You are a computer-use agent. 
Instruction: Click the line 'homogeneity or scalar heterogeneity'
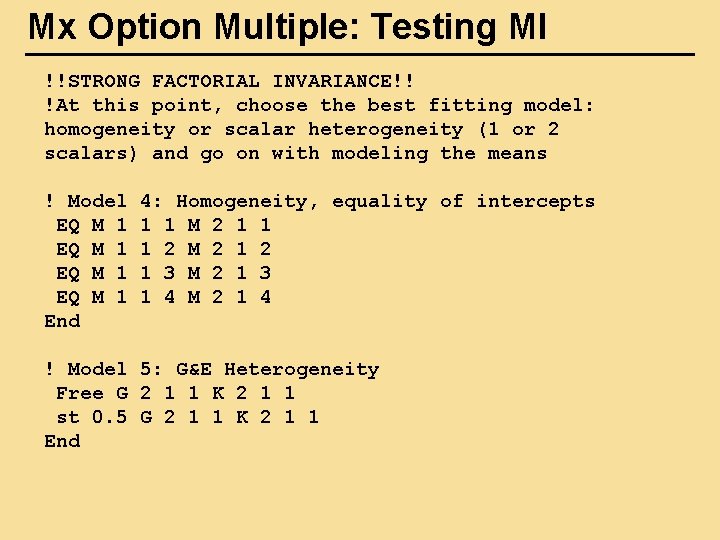click(301, 129)
